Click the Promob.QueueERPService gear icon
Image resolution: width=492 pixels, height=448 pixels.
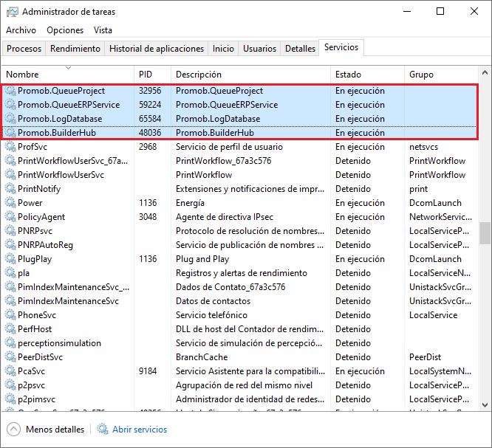pos(10,105)
